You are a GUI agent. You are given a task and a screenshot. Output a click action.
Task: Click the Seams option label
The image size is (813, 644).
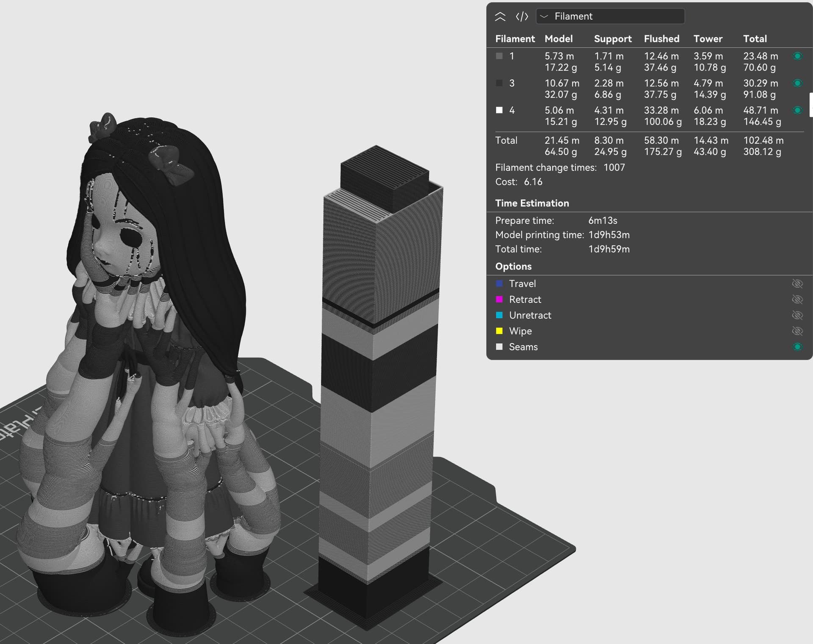click(523, 347)
